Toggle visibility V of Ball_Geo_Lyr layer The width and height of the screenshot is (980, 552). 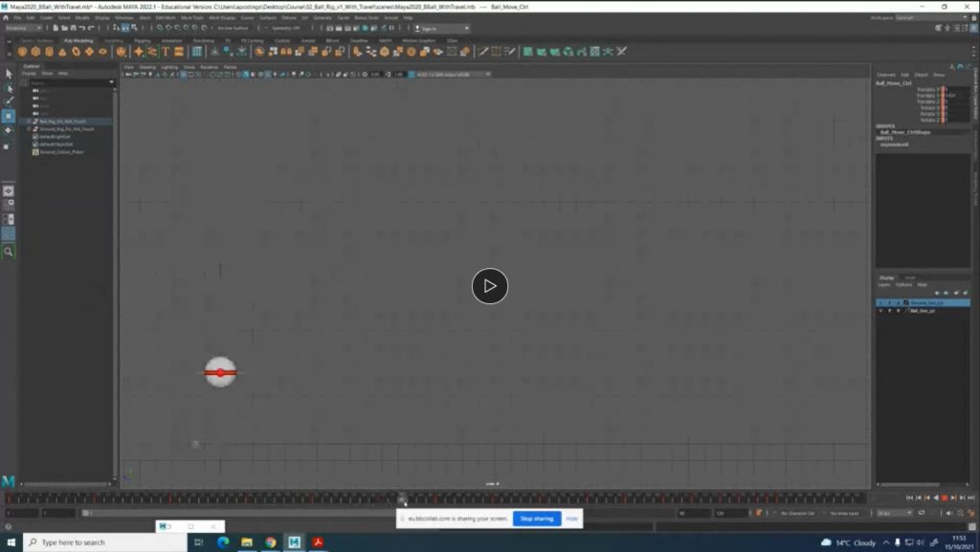click(880, 311)
